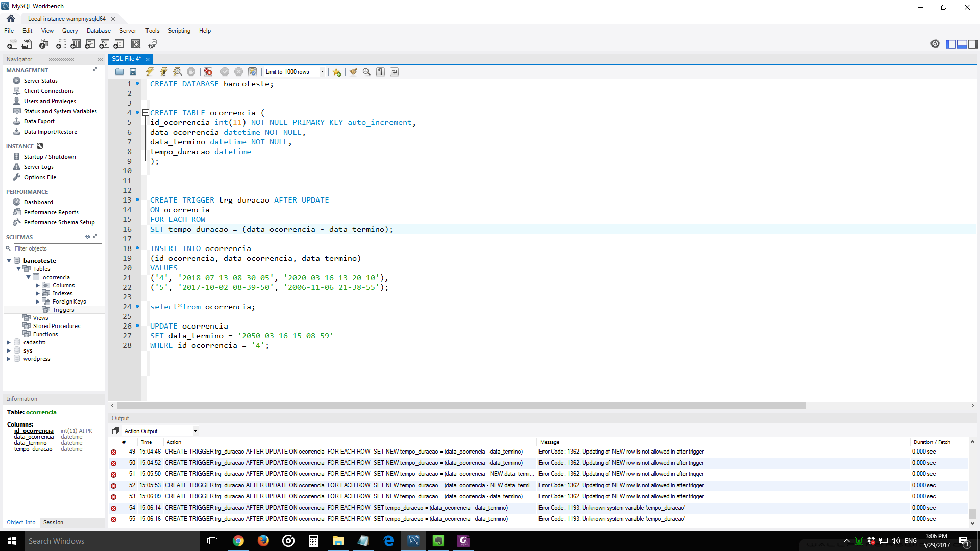Expand the Columns node
Viewport: 980px width, 551px height.
(x=38, y=286)
